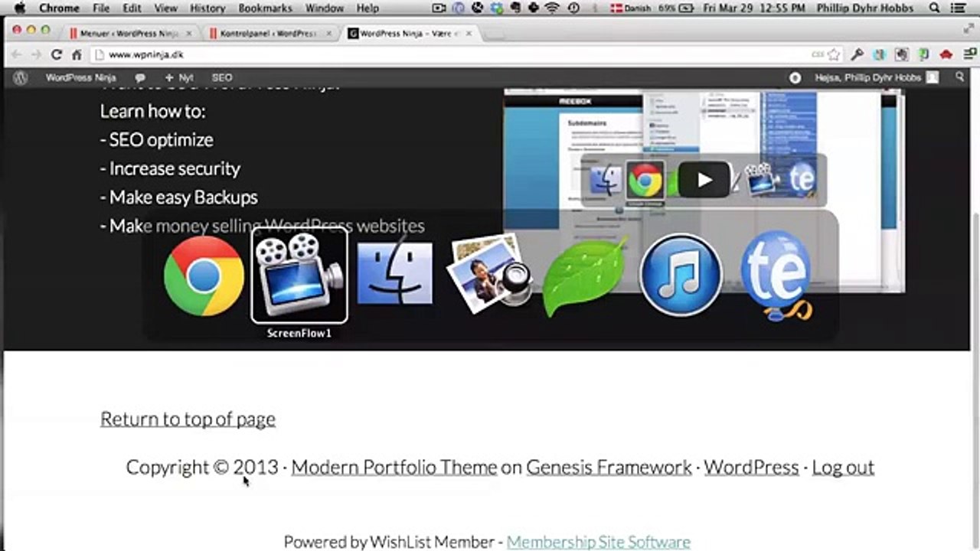Open the Help menu
The height and width of the screenshot is (551, 980).
(367, 8)
